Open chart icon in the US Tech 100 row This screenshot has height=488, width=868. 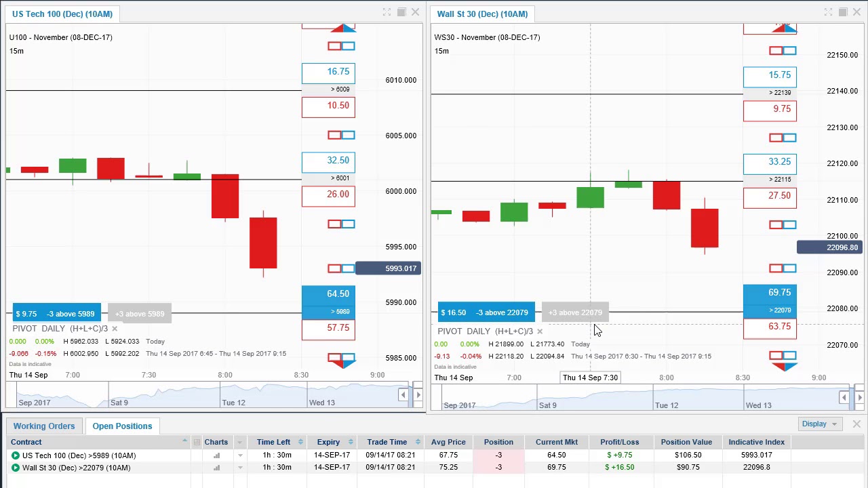217,455
